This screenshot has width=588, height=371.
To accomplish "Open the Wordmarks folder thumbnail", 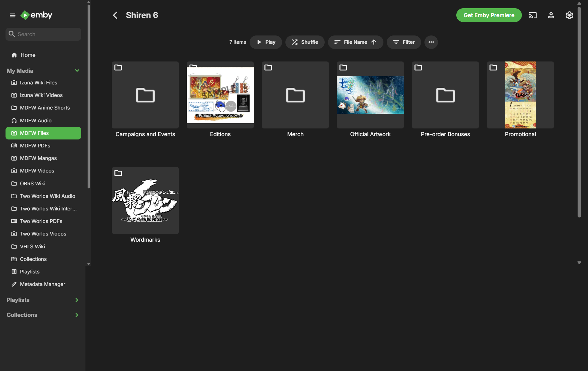I will pos(145,200).
